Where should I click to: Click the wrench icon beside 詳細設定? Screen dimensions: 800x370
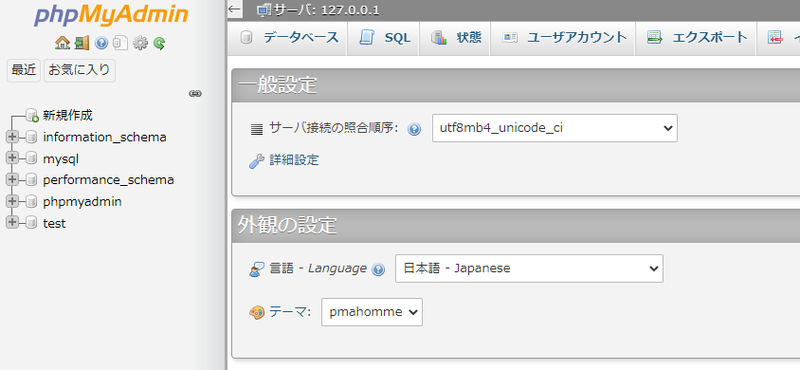pyautogui.click(x=256, y=161)
